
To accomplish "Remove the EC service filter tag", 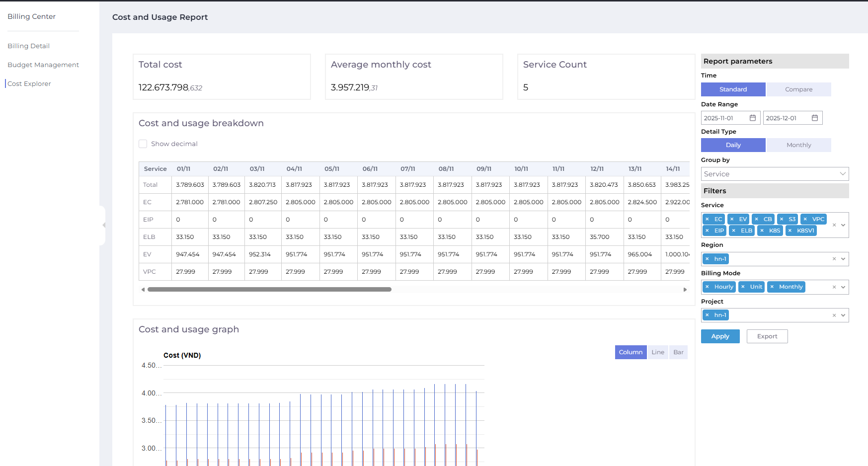I will click(707, 219).
